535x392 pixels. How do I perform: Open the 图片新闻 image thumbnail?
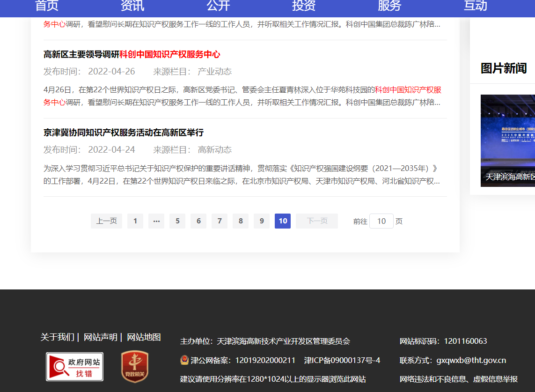[x=507, y=141]
